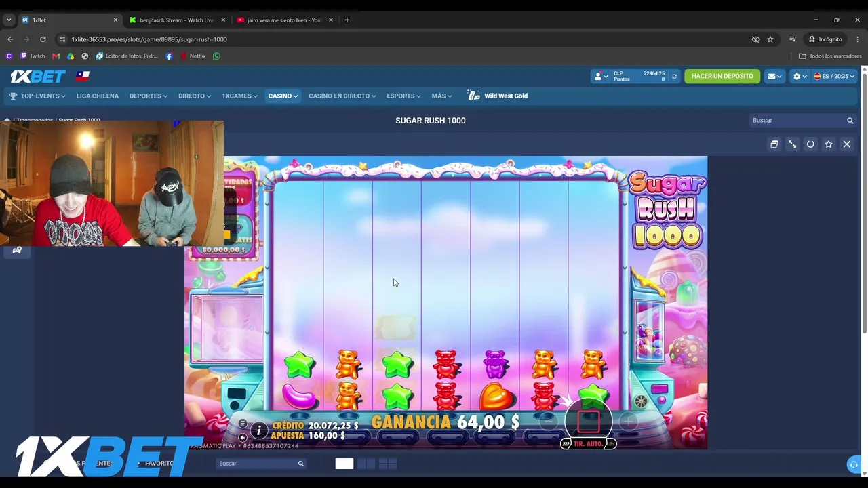The height and width of the screenshot is (488, 868).
Task: Select the single game layout view
Action: pyautogui.click(x=344, y=464)
